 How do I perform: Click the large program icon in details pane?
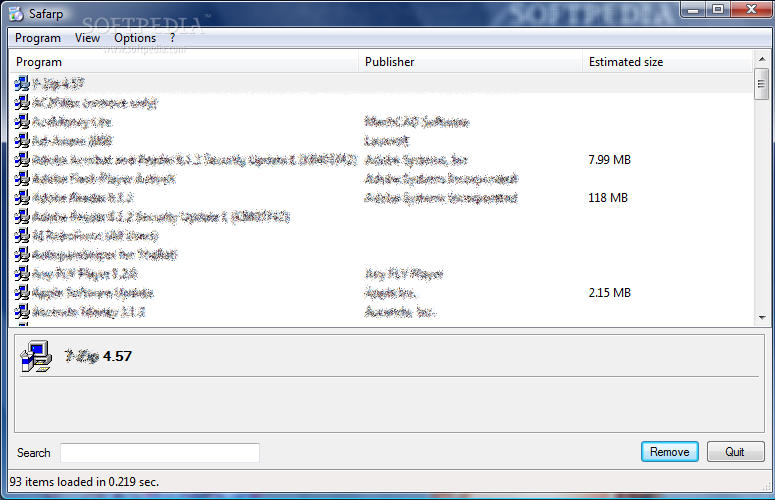[x=36, y=356]
